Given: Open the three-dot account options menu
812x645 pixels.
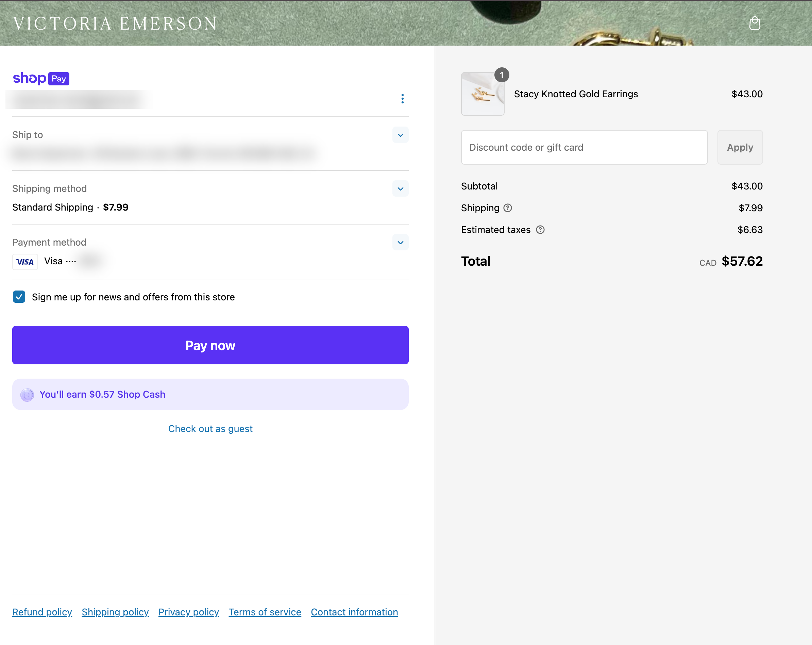Looking at the screenshot, I should point(402,99).
